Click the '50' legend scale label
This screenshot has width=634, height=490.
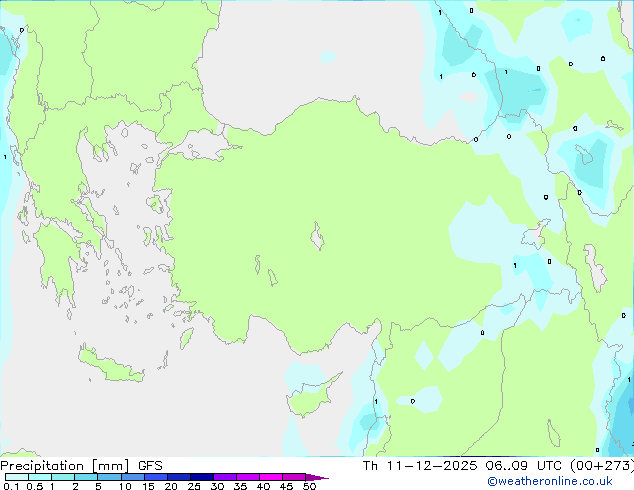click(309, 486)
